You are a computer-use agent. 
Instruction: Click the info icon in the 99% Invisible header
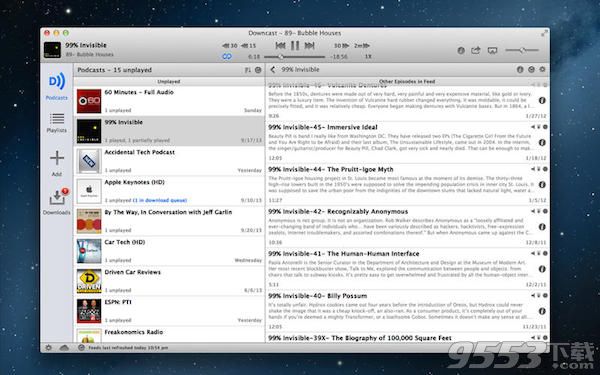point(520,70)
